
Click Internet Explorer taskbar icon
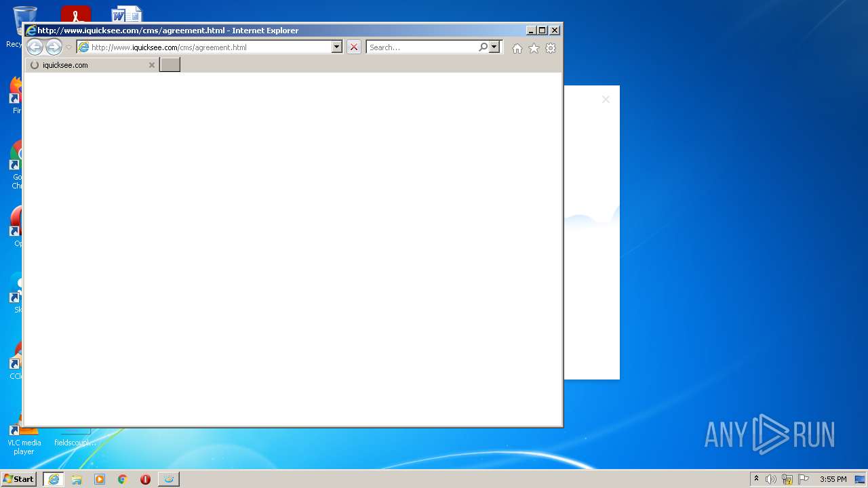[54, 479]
